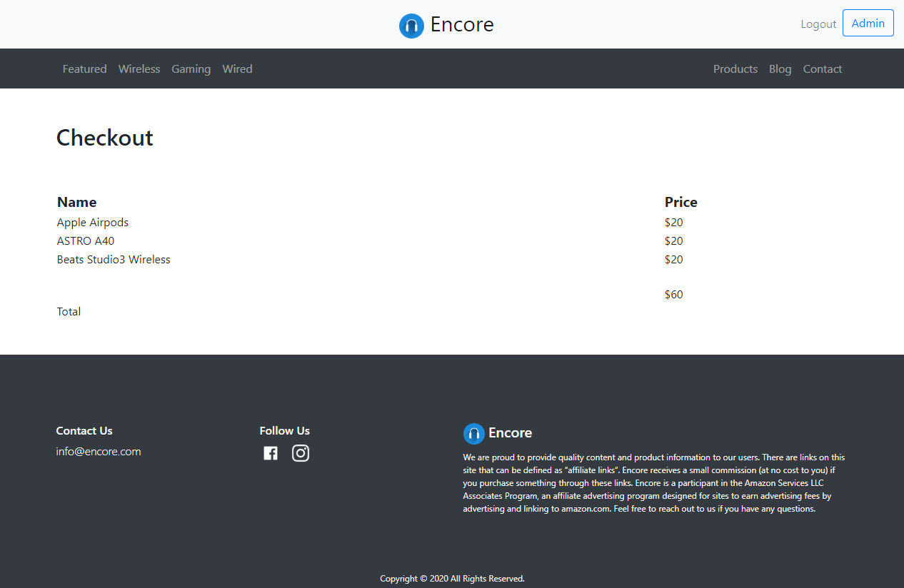Open the Instagram icon under Follow Us
The width and height of the screenshot is (904, 588).
pos(301,453)
